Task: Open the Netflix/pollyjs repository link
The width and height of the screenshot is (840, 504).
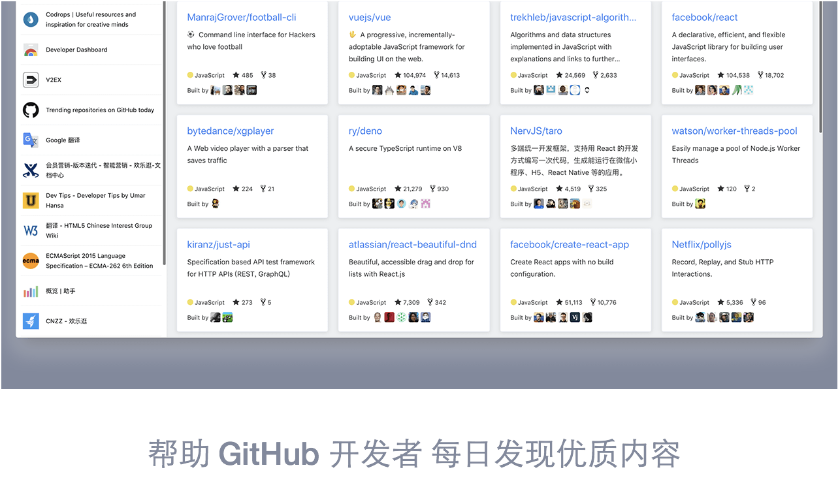Action: [702, 245]
